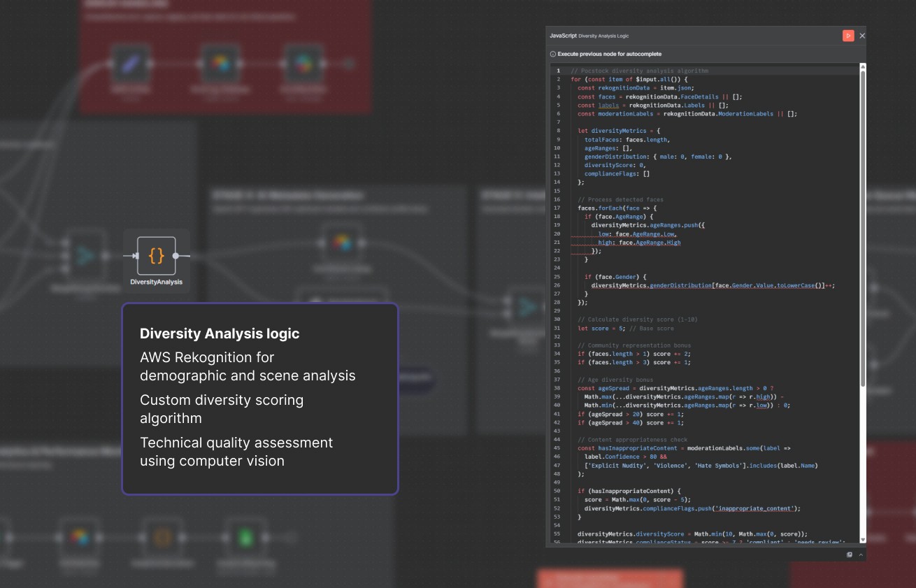
Task: Click the 'high: face.AgeRange.High' line
Action: click(639, 243)
